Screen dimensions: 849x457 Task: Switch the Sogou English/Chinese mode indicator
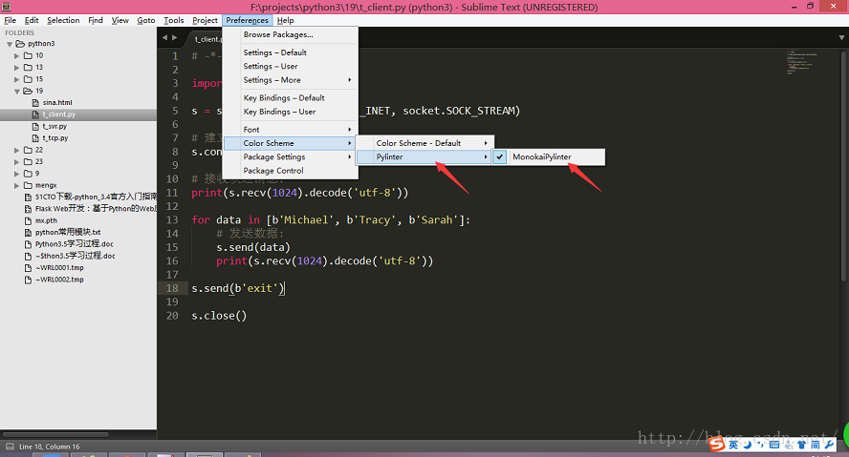click(733, 445)
